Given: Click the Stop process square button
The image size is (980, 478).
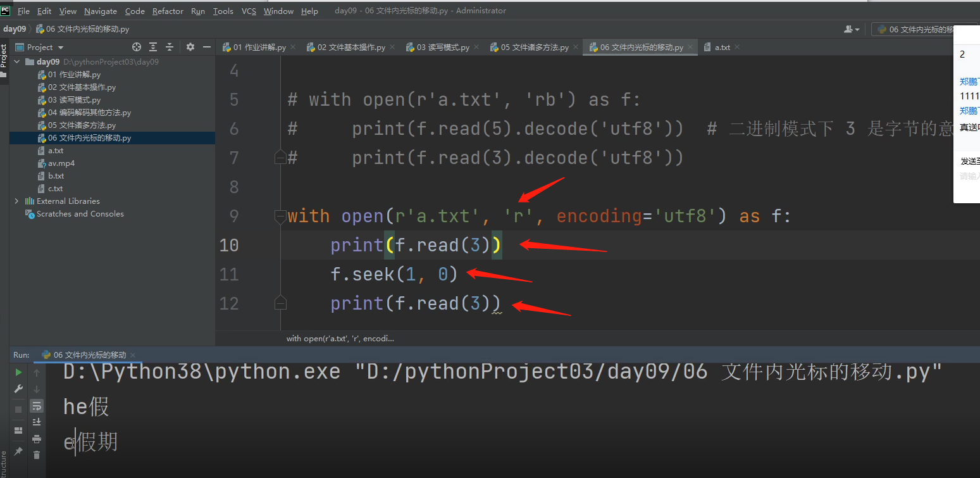Looking at the screenshot, I should click(x=18, y=409).
